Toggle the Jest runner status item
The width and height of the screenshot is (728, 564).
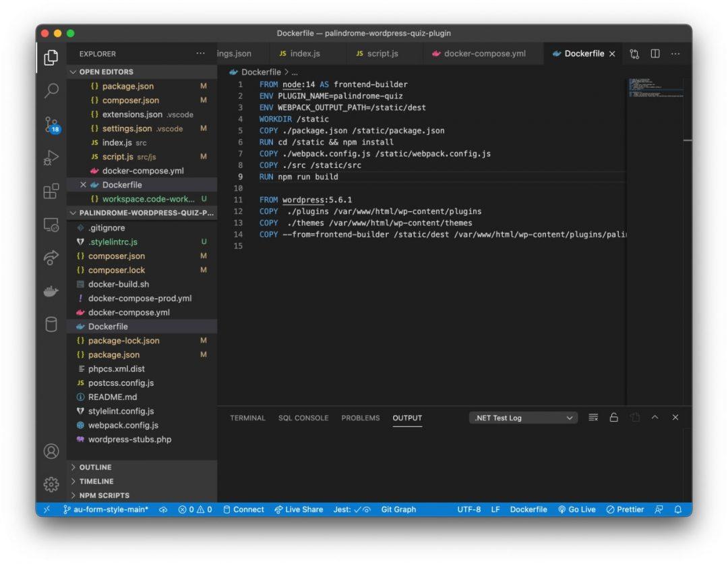[352, 509]
